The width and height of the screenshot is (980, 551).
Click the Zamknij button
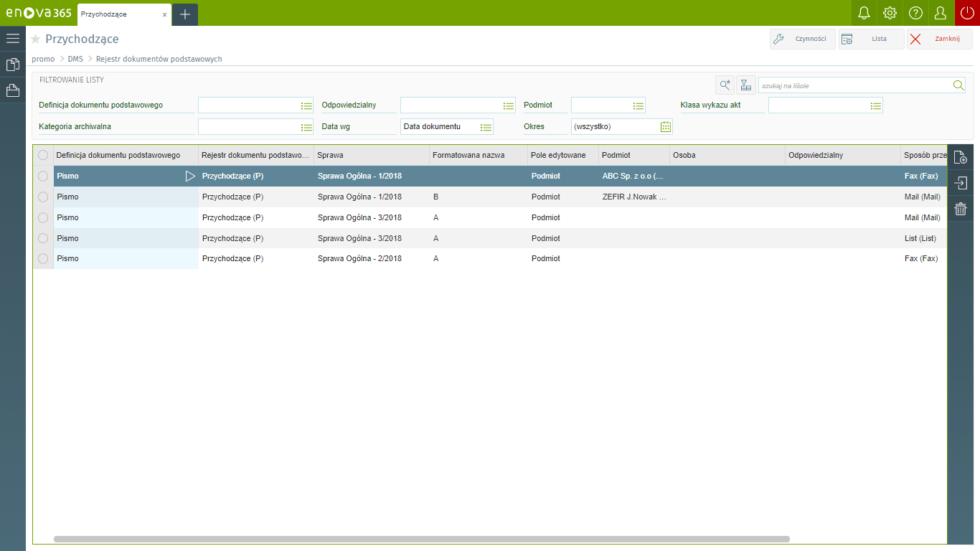tap(939, 39)
